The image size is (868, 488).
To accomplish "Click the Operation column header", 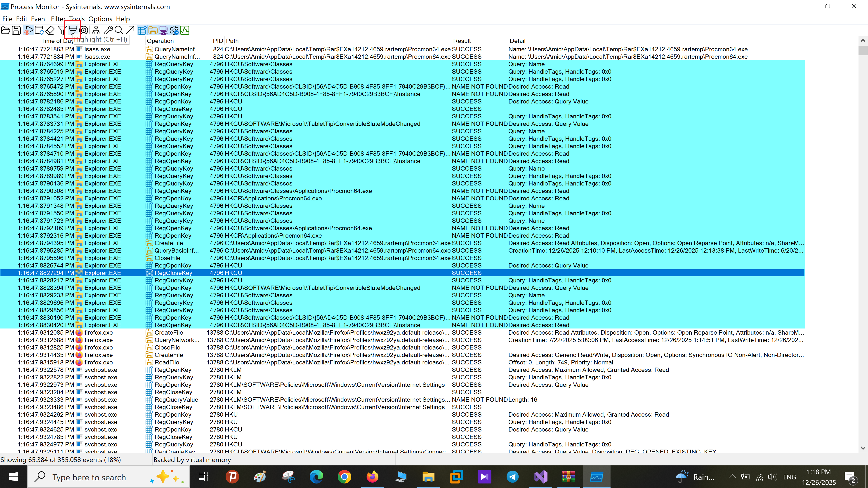I will coord(160,41).
